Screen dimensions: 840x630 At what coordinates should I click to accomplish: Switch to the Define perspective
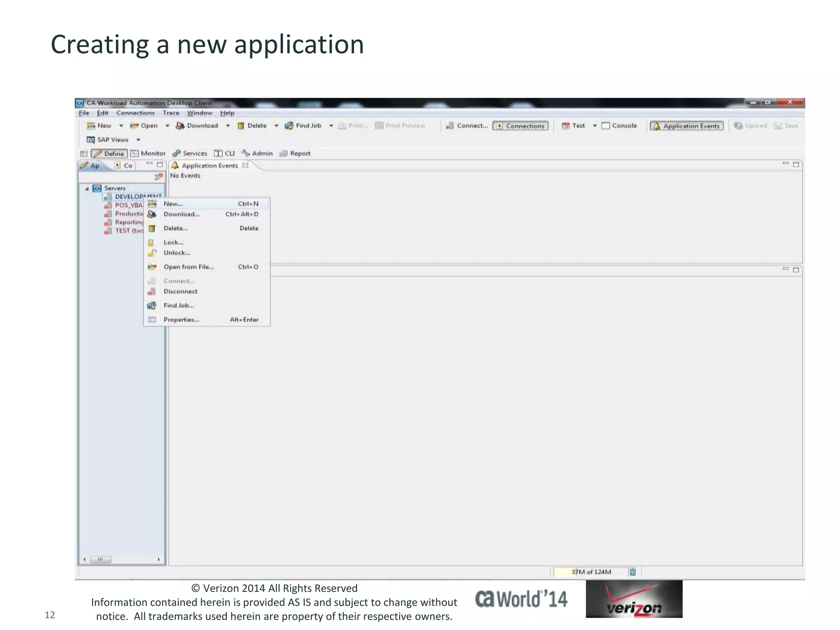pos(109,153)
